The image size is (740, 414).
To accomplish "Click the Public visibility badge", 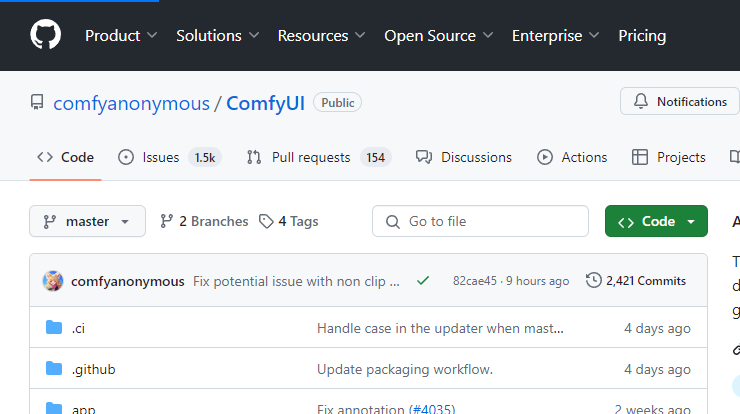I will click(x=337, y=102).
